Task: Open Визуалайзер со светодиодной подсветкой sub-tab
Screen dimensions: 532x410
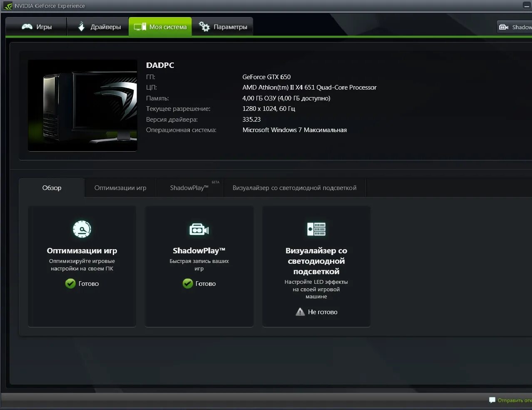Action: pos(294,188)
